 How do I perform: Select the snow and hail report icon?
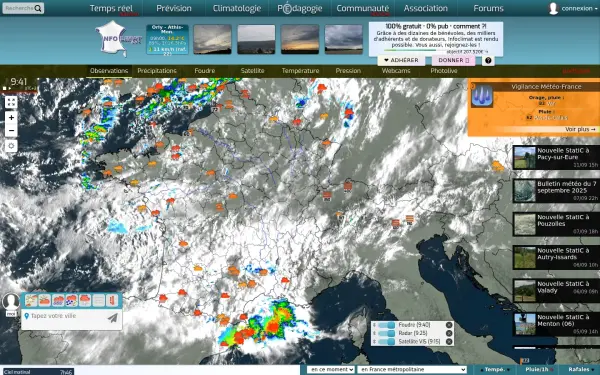72,300
